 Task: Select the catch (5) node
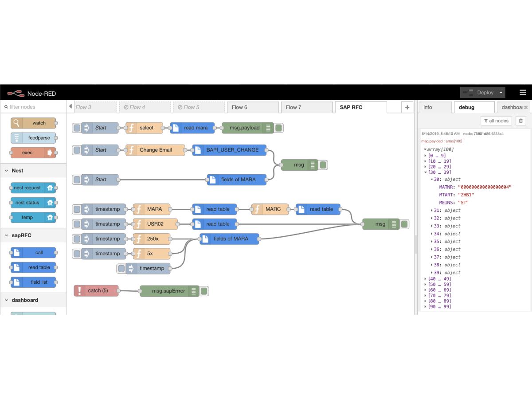pos(96,291)
